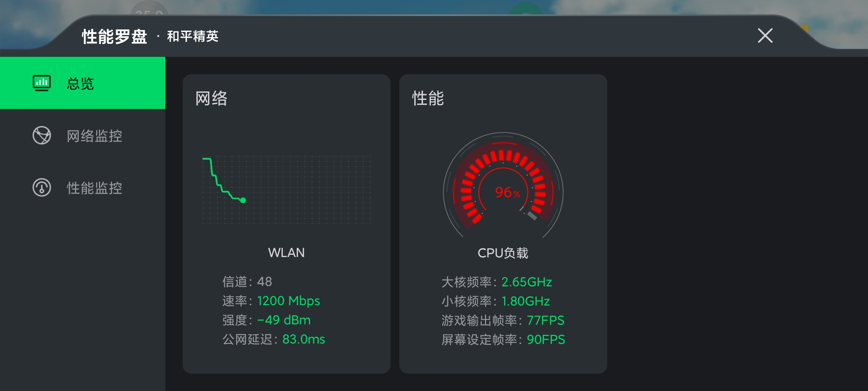Click the overview monitor chart icon
Image resolution: width=868 pixels, height=391 pixels.
(42, 83)
